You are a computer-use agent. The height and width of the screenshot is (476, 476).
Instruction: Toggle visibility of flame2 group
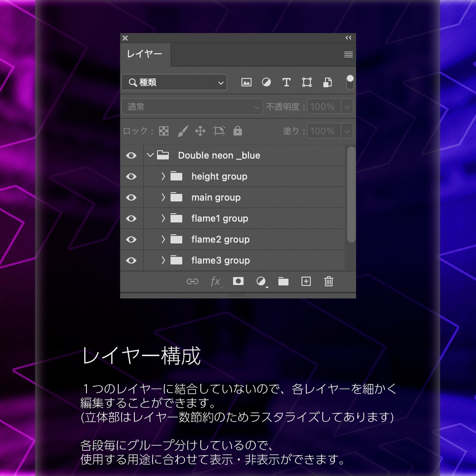coord(131,239)
